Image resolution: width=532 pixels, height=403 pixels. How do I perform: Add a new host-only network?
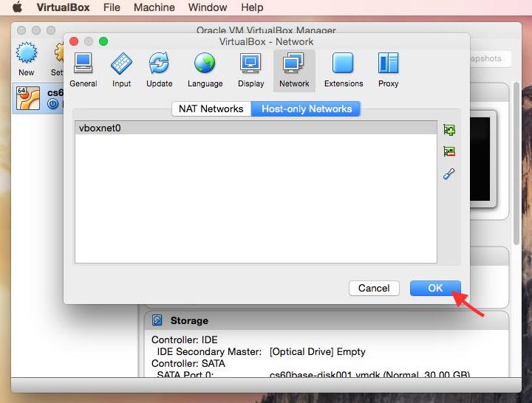(449, 130)
